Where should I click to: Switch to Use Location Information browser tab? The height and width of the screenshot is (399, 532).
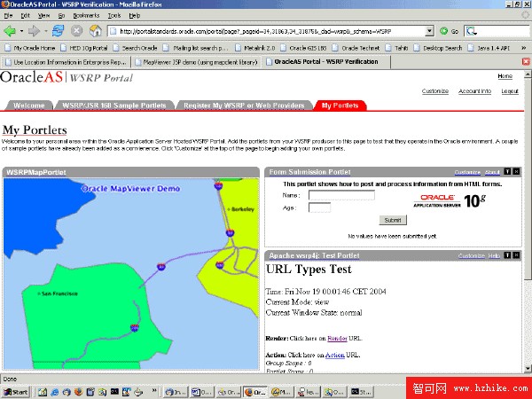tap(66, 62)
